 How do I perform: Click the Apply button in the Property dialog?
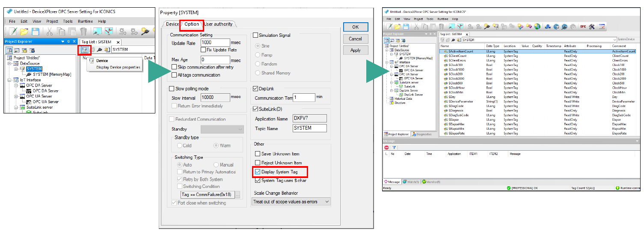click(x=355, y=50)
